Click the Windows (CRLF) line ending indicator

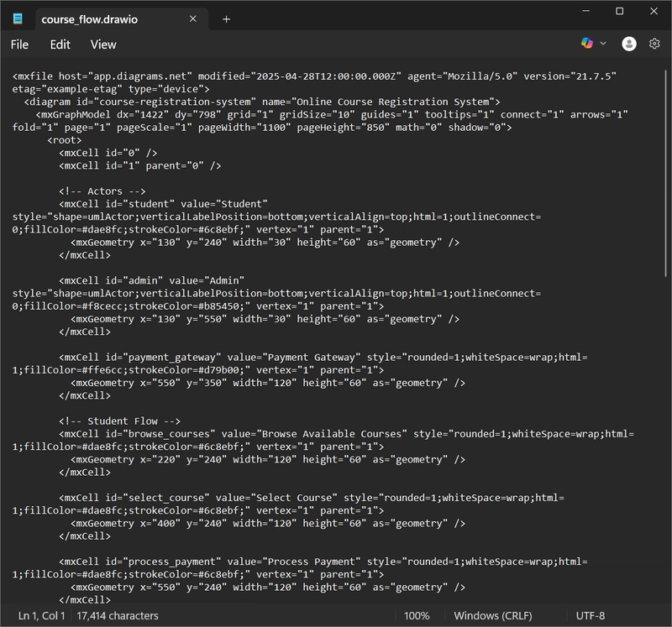point(493,616)
